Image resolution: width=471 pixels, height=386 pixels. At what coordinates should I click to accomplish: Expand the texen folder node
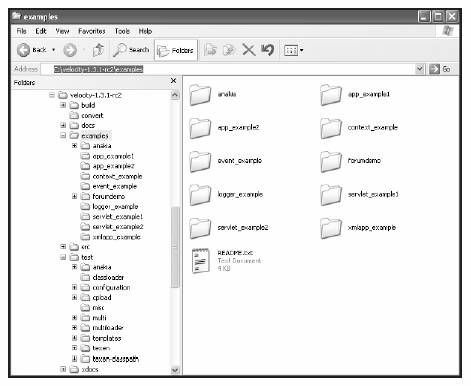(x=75, y=348)
